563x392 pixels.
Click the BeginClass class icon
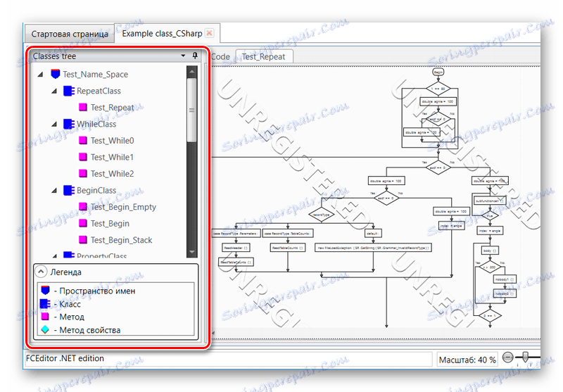coord(69,190)
